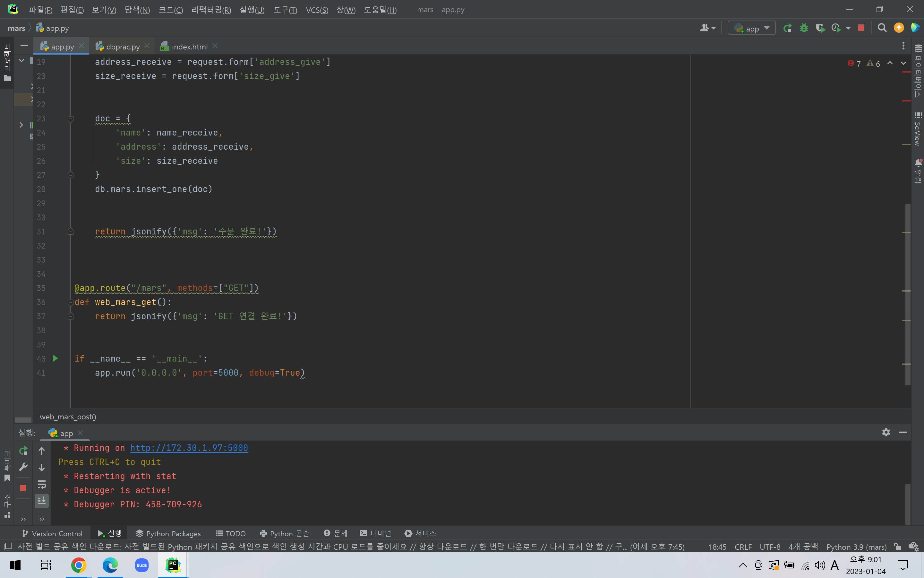The image size is (924, 578).
Task: Click the editor vertical scrollbar
Action: click(x=907, y=294)
